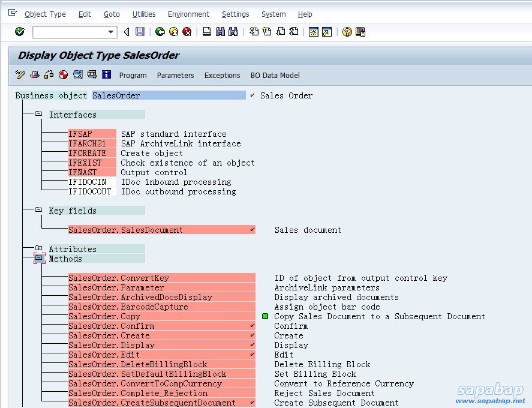Click the green Enter checkmark icon
Image resolution: width=532 pixels, height=408 pixels.
coord(20,32)
